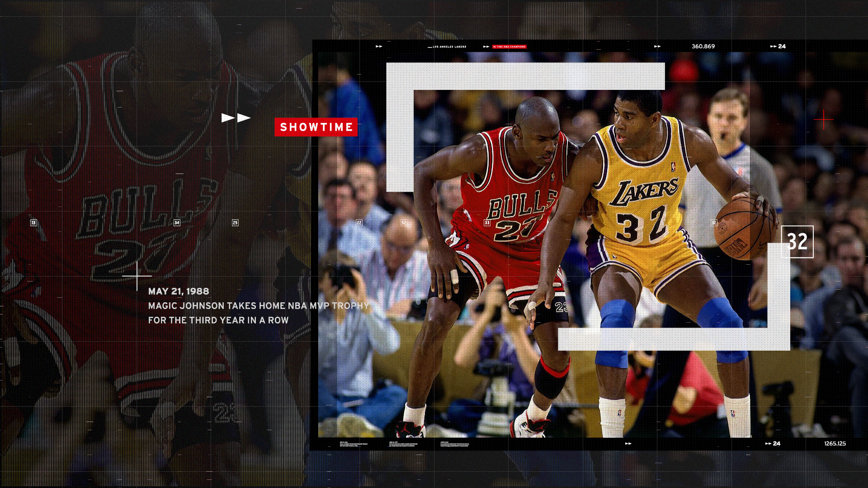Image resolution: width=868 pixels, height=488 pixels.
Task: Click the double fast-forward arrows beside SHOWTIME
Action: point(236,118)
